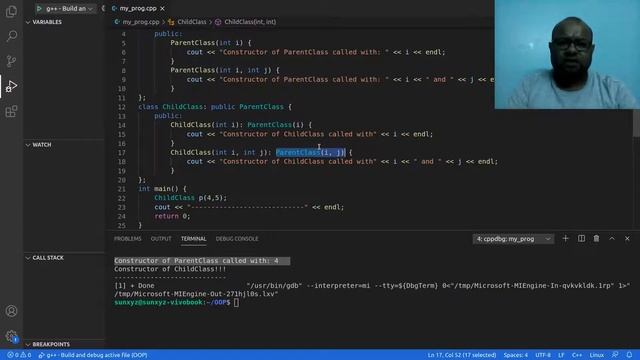Image resolution: width=640 pixels, height=360 pixels.
Task: Click highlighted 'ParentClass(i, j)' selection
Action: [311, 152]
